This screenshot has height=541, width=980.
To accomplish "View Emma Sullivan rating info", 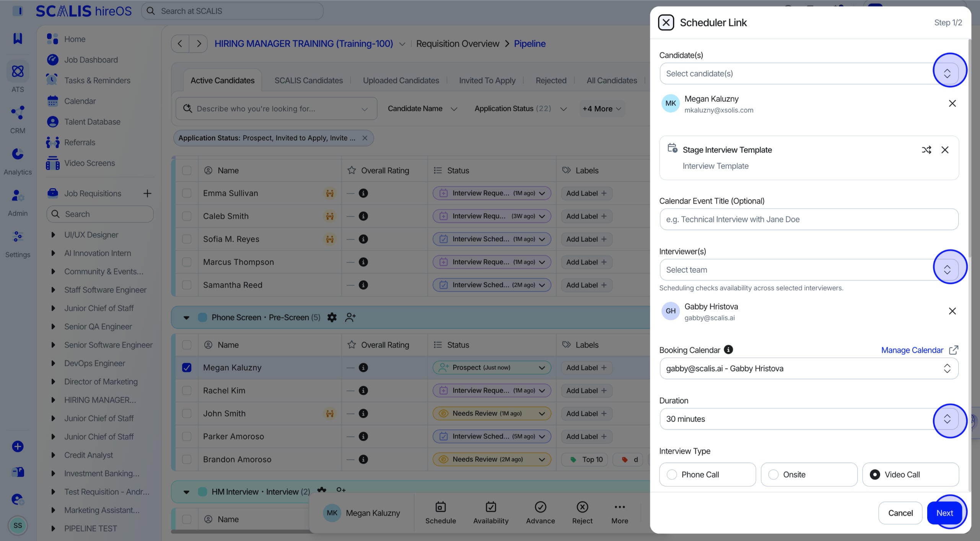I will (363, 193).
